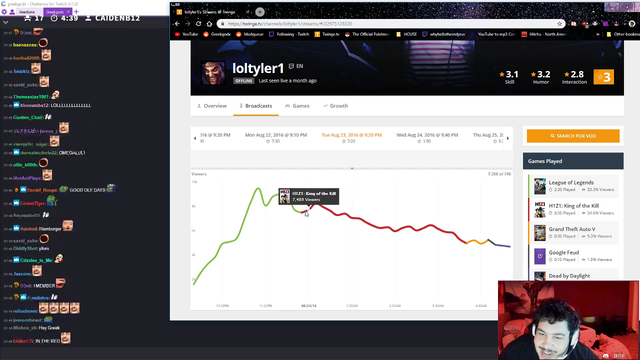This screenshot has width=640, height=360.
Task: Switch to the Broadcasts tab
Action: click(x=256, y=106)
